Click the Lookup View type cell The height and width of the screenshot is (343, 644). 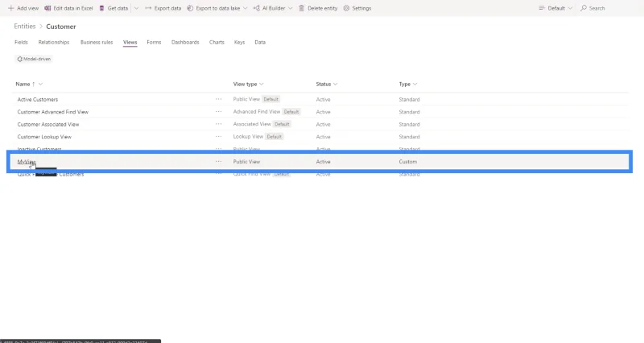click(248, 136)
